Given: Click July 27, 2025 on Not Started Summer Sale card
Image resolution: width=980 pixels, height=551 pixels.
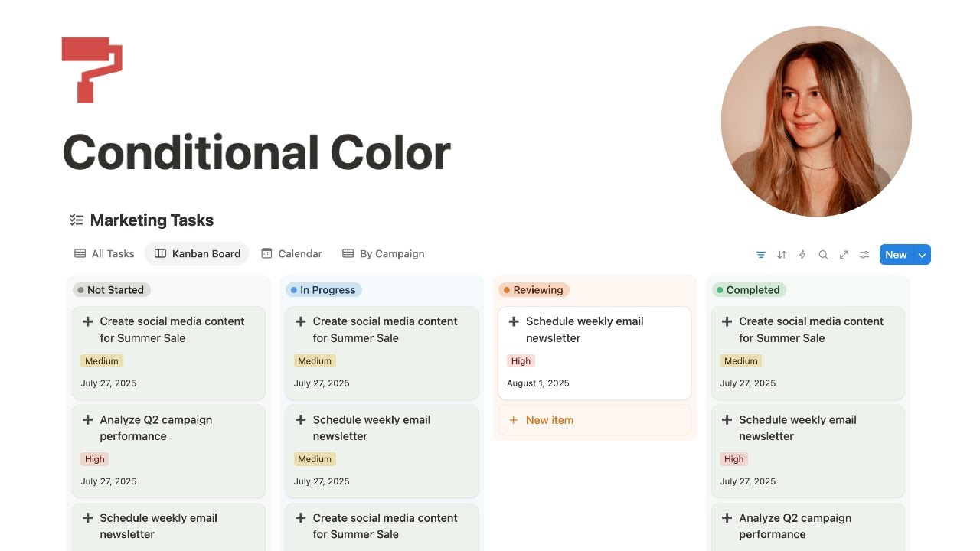Looking at the screenshot, I should click(x=109, y=383).
